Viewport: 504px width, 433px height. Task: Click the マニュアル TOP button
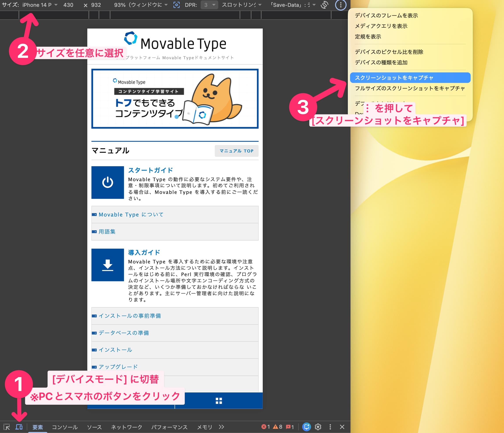pos(236,151)
